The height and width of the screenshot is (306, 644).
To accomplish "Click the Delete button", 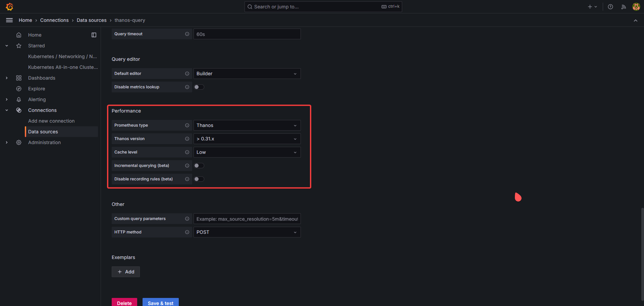I will tap(124, 303).
